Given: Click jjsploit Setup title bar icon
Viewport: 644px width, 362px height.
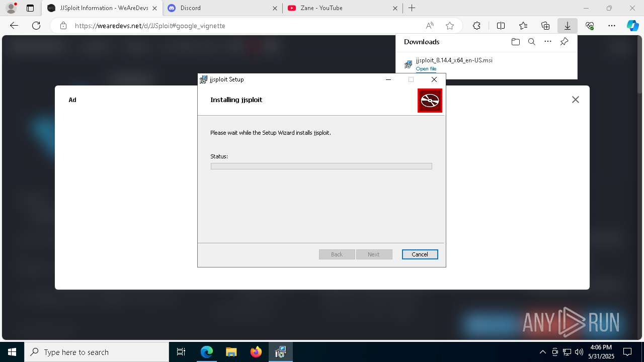Looking at the screenshot, I should tap(204, 79).
